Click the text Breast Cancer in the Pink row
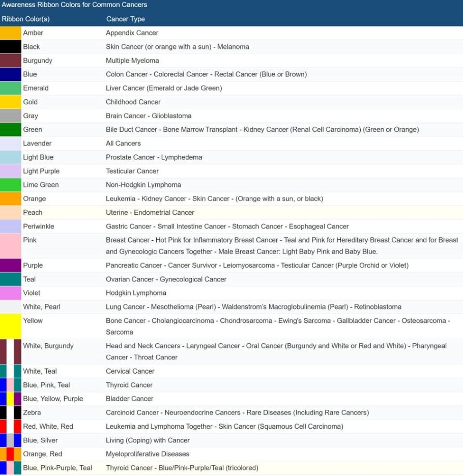The width and height of the screenshot is (463, 476). point(123,240)
